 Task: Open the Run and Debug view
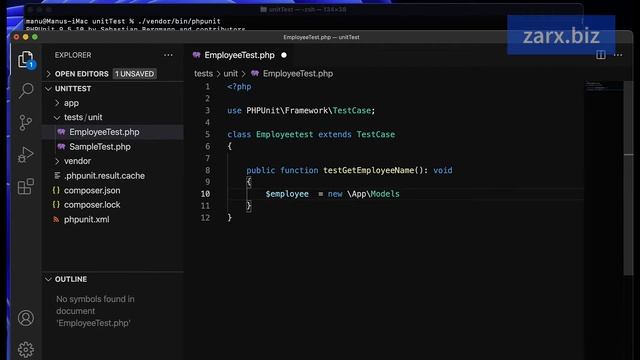[26, 155]
